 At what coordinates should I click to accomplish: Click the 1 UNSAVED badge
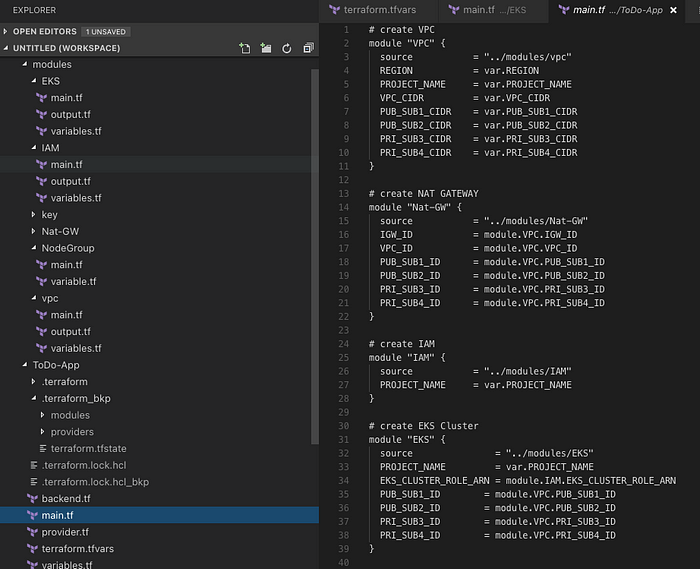point(106,32)
